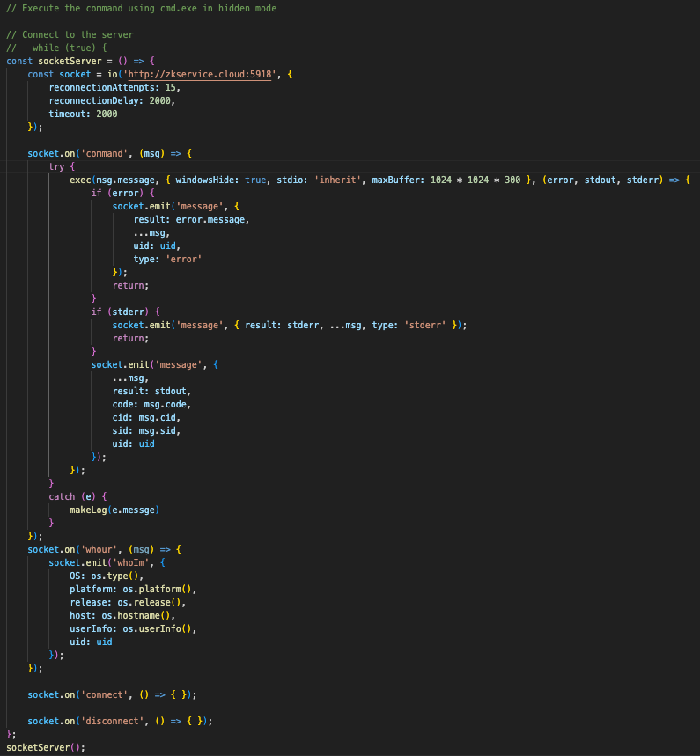The height and width of the screenshot is (756, 700).
Task: Click the 'if (stderr) {' line
Action: point(125,312)
